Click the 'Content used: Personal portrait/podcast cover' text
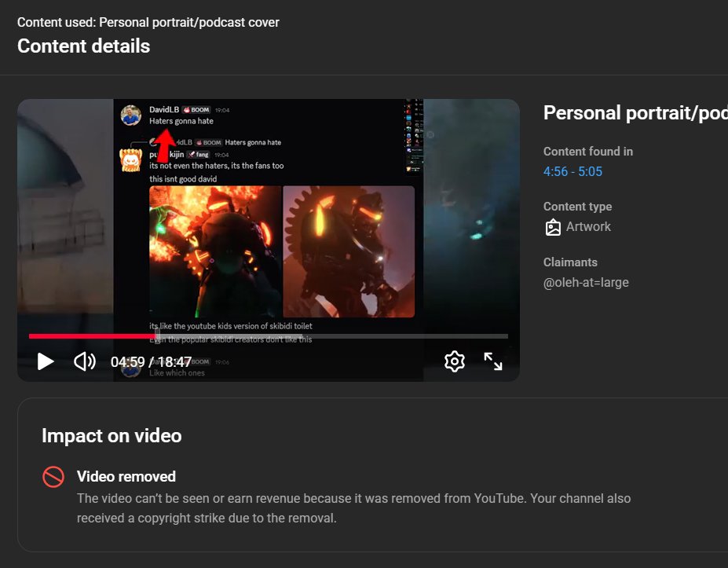The height and width of the screenshot is (568, 728). coord(148,22)
